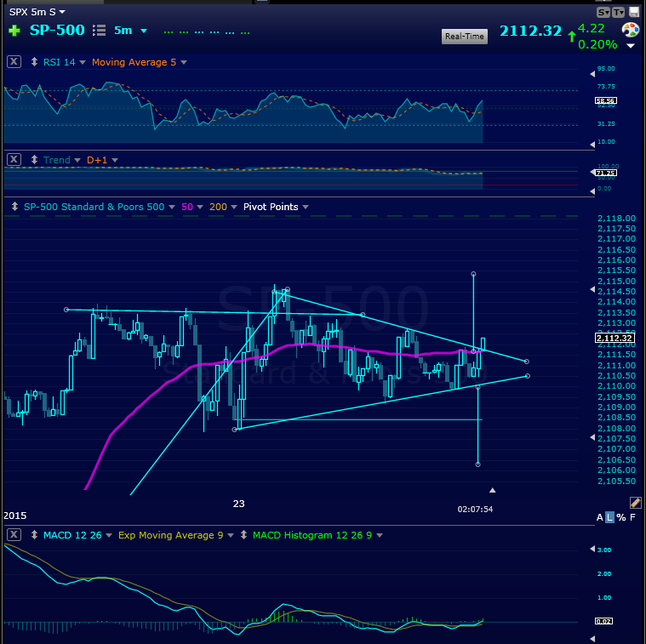The image size is (646, 644).
Task: Close the Trend indicator panel
Action: pos(14,159)
